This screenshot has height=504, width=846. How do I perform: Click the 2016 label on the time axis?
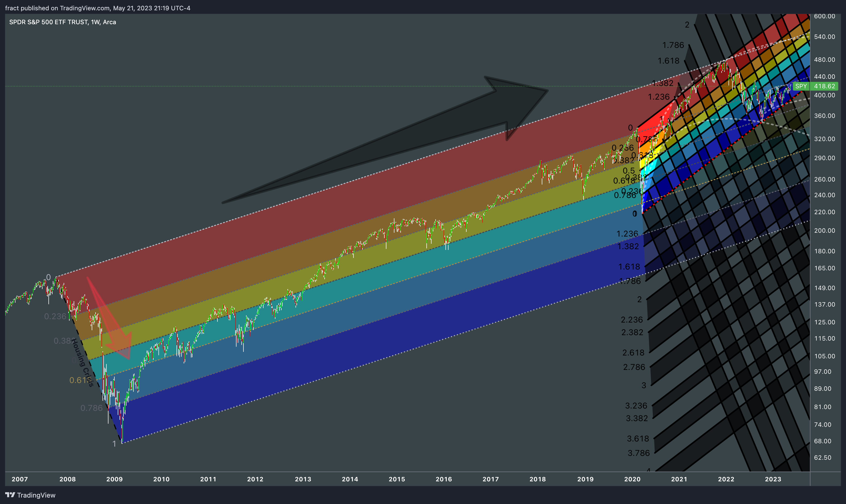[444, 479]
